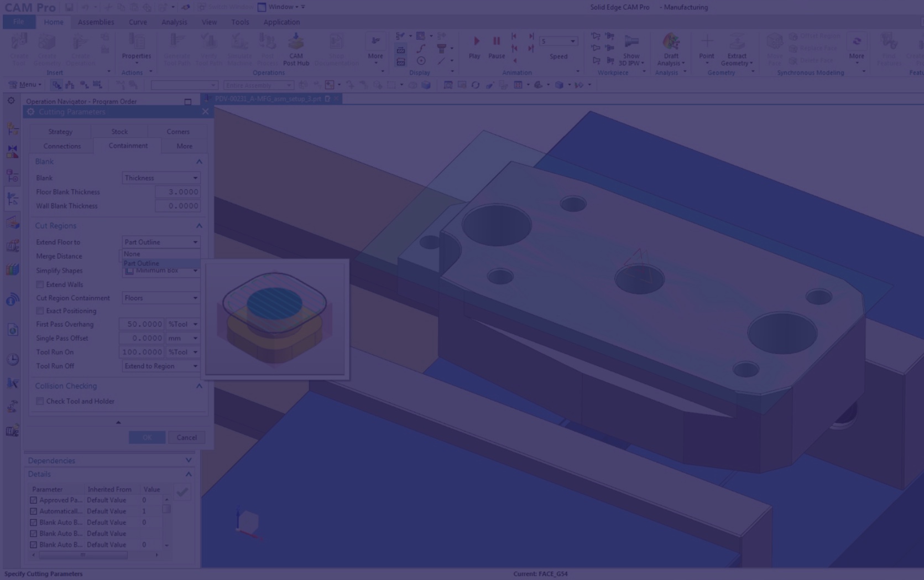Open the Extend Floor to dropdown

click(160, 242)
